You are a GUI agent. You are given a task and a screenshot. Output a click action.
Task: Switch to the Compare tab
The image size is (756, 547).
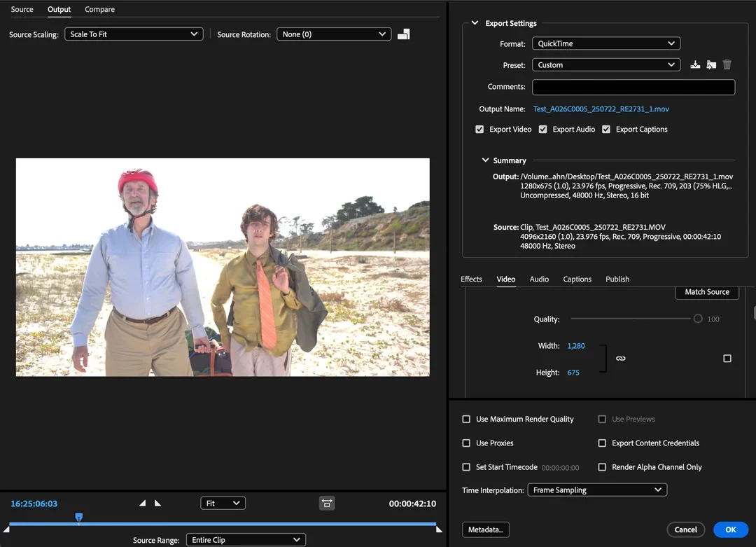(x=99, y=9)
